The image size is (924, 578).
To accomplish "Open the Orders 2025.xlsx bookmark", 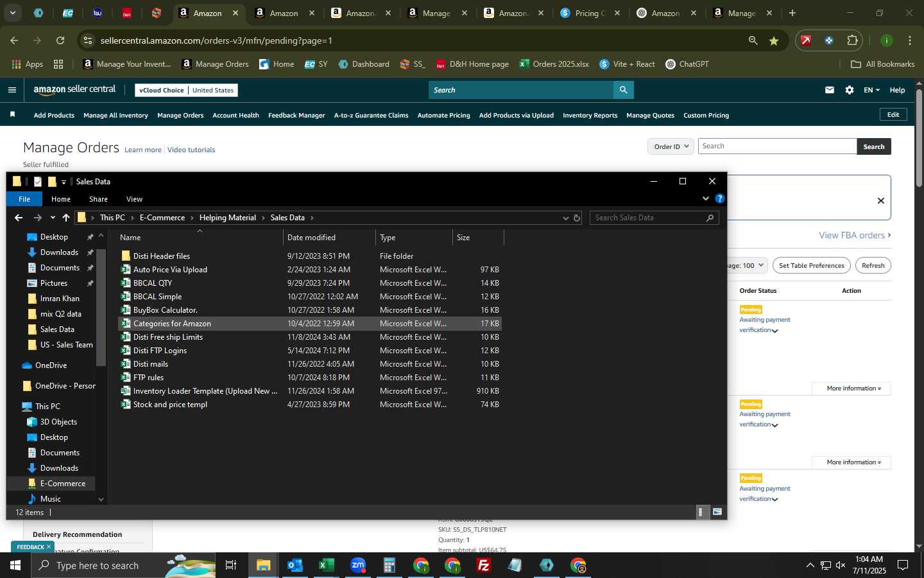I will [x=554, y=64].
